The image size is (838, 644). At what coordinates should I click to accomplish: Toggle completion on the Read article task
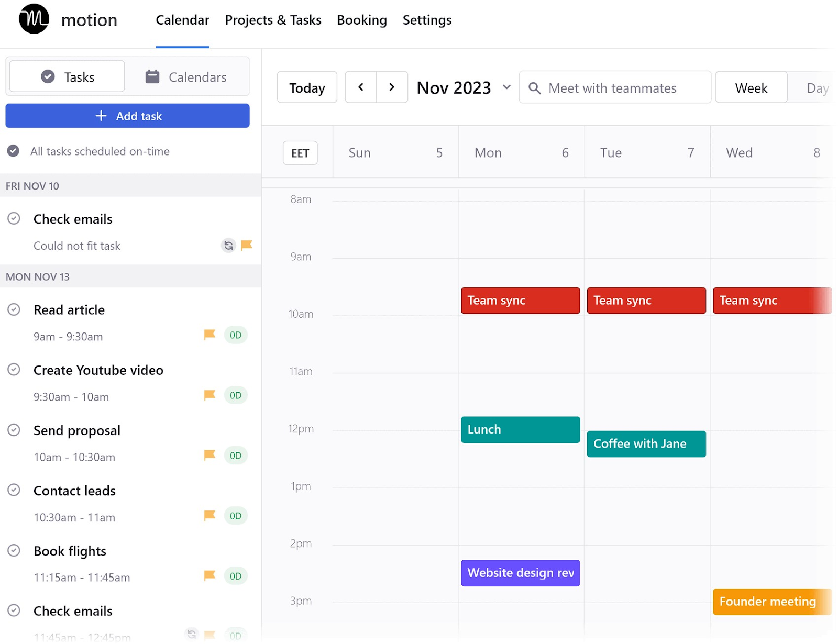pos(15,309)
